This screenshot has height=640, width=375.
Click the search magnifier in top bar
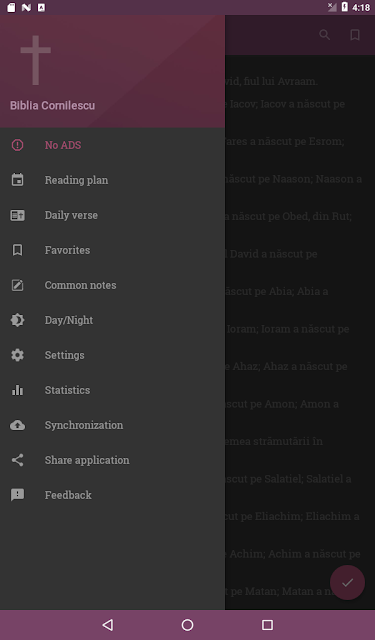pyautogui.click(x=324, y=35)
